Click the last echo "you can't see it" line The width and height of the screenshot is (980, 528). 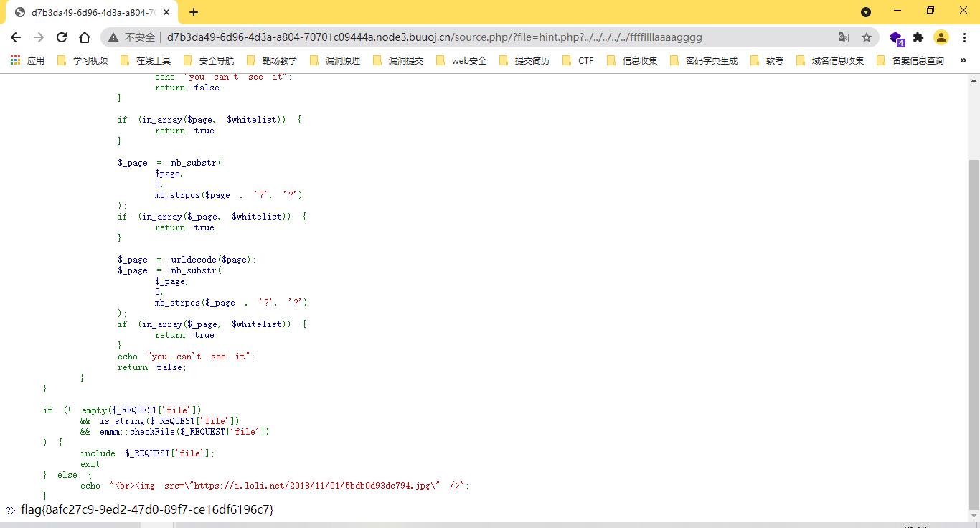[186, 357]
